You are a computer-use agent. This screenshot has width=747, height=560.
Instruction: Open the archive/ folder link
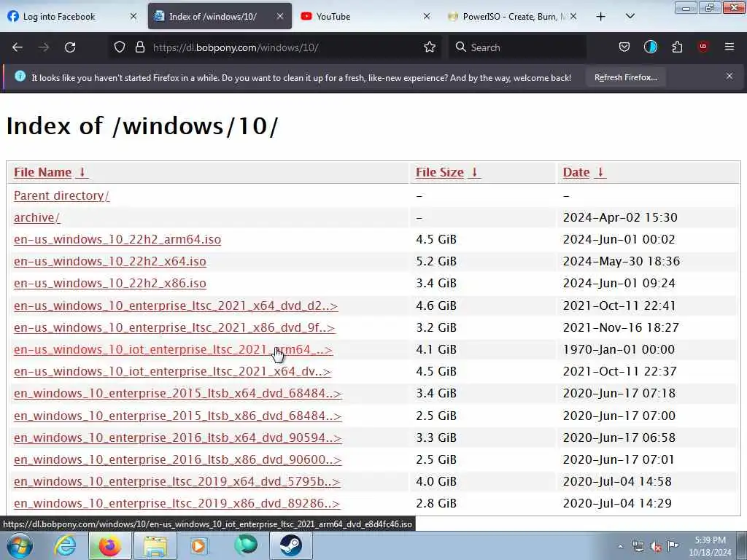(x=36, y=217)
